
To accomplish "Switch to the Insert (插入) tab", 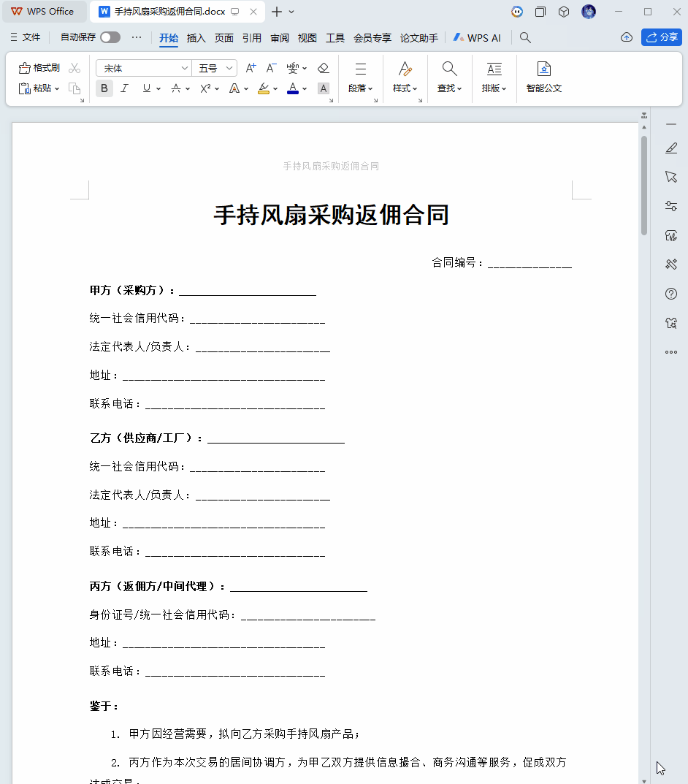I will tap(196, 38).
